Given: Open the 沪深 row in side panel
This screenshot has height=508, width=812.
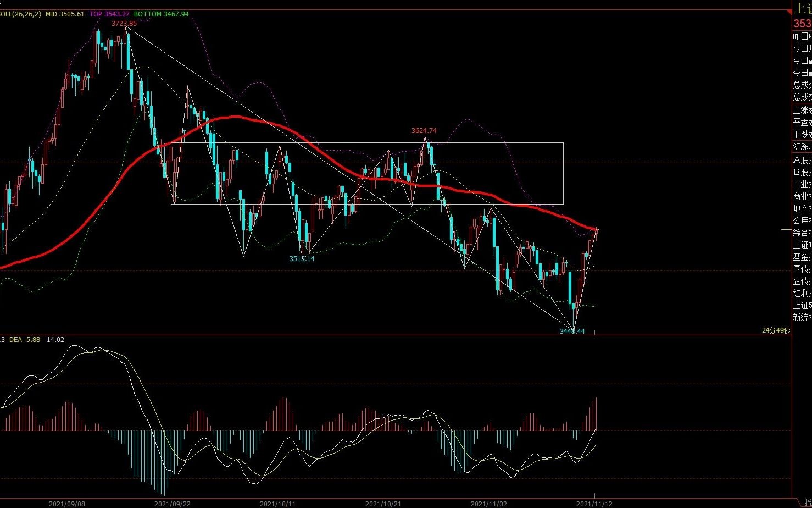Looking at the screenshot, I should click(x=802, y=147).
